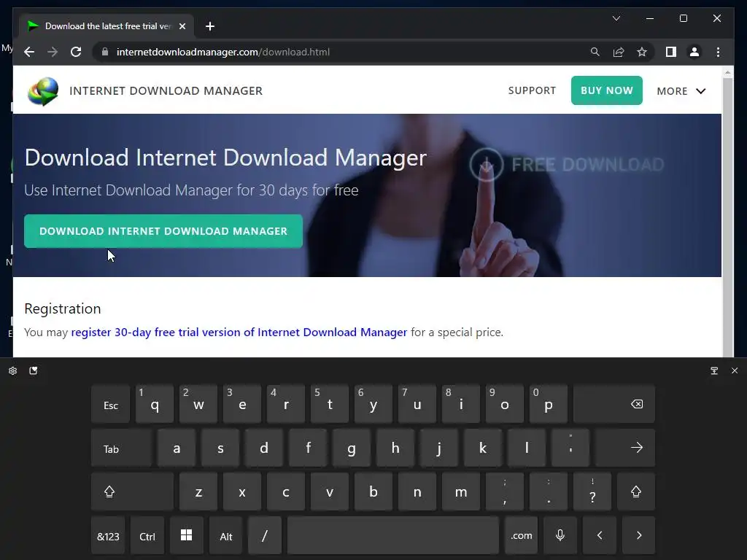Open touch keyboard settings gear

coord(13,370)
